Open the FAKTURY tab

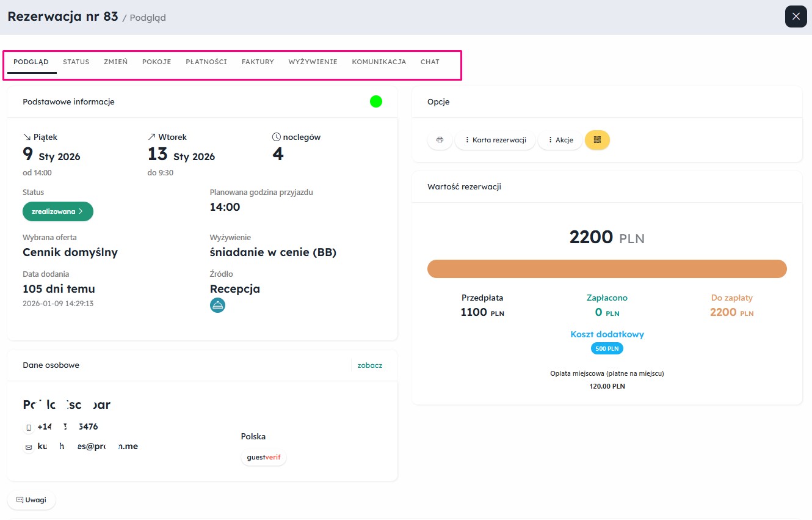pos(258,62)
